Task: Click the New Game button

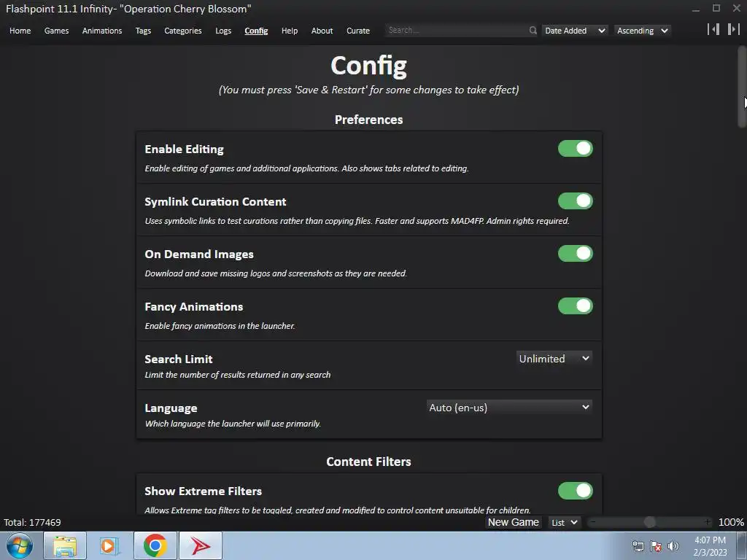Action: coord(513,522)
